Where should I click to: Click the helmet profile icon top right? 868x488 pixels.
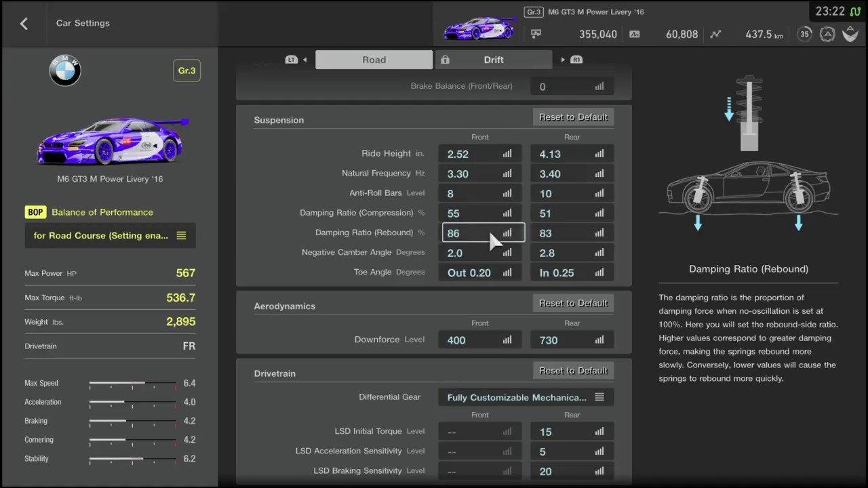click(x=850, y=34)
